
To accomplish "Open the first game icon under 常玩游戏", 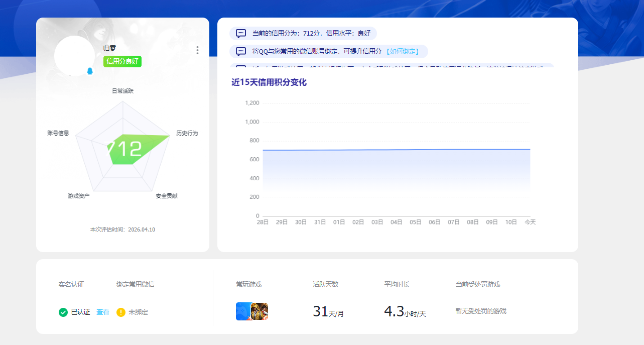I will tap(243, 311).
